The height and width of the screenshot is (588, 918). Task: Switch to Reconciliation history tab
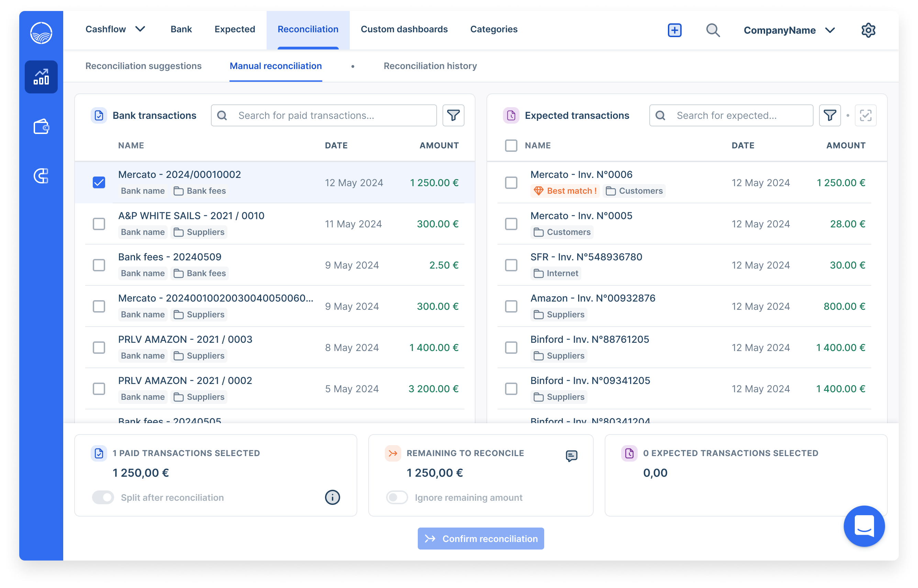click(x=430, y=66)
